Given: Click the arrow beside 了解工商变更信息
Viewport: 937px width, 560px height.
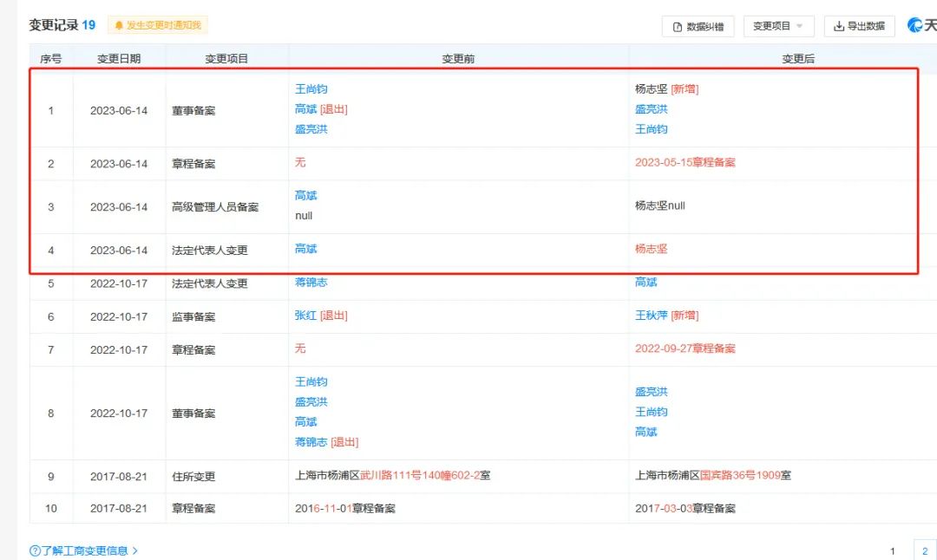Looking at the screenshot, I should [x=135, y=550].
